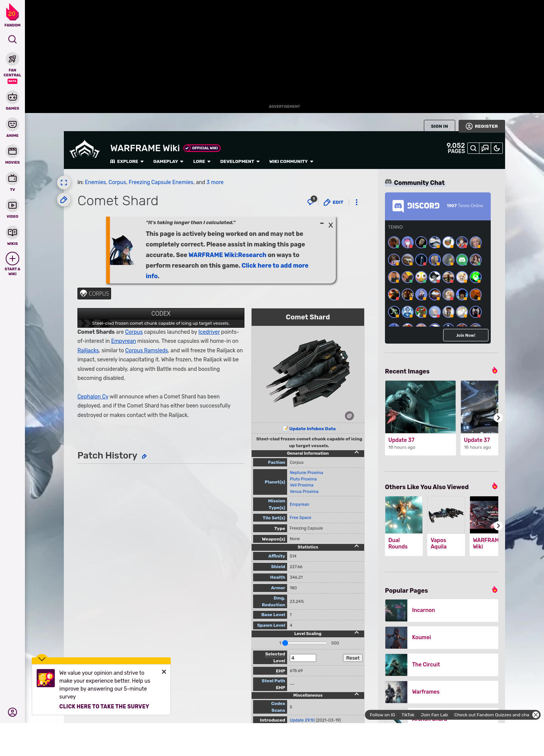
Task: Open the Games controller icon
Action: tap(12, 97)
